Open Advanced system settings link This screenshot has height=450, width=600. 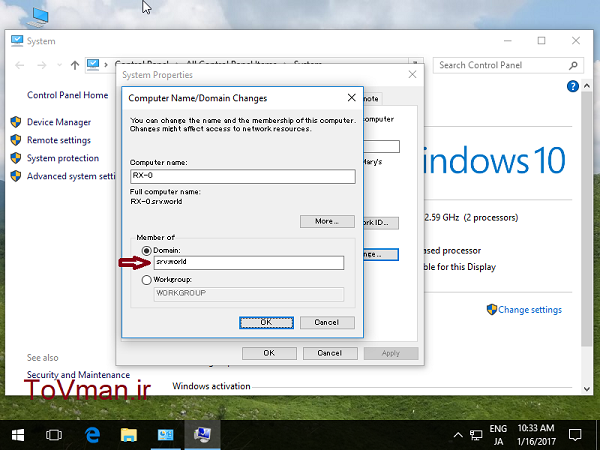click(x=71, y=176)
